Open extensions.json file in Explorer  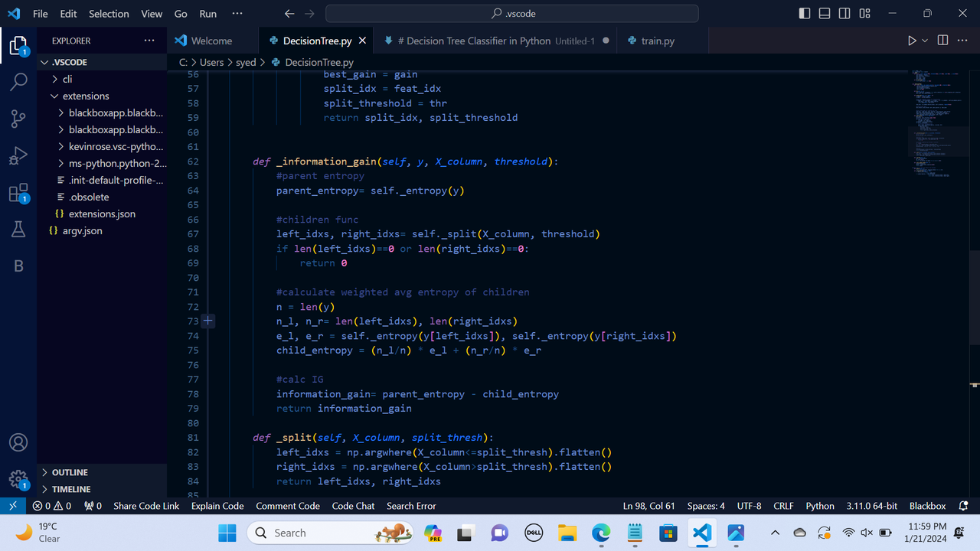(102, 214)
